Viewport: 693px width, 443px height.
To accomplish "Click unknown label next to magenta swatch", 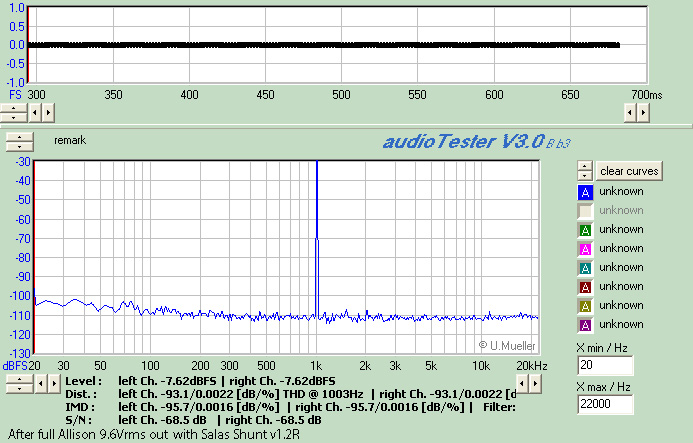I will tap(621, 248).
